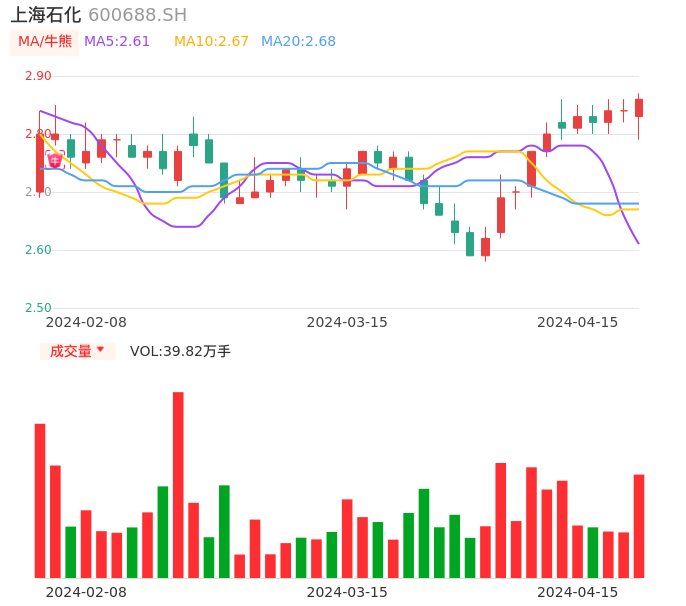Toggle the MA10 moving average legend
Viewport: 686px width, 606px height.
[211, 42]
